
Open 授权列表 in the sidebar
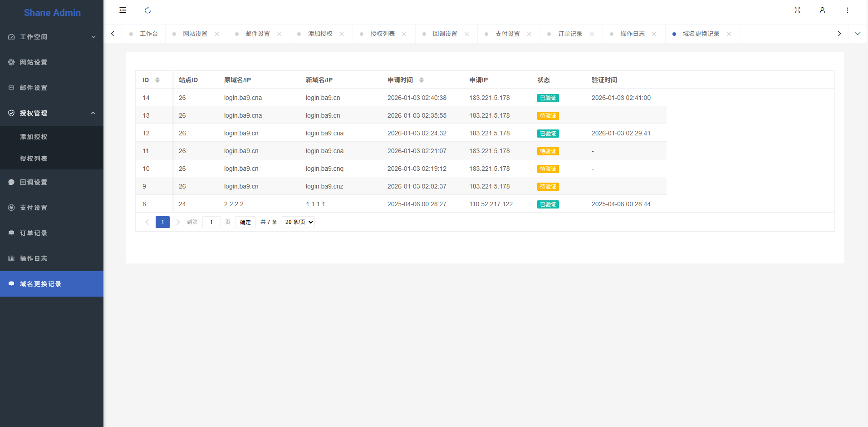coord(34,159)
